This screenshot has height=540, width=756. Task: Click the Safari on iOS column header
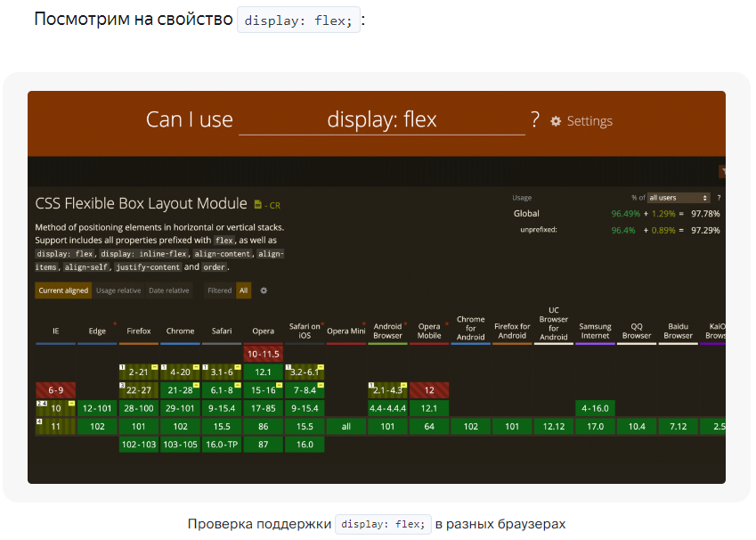(305, 331)
